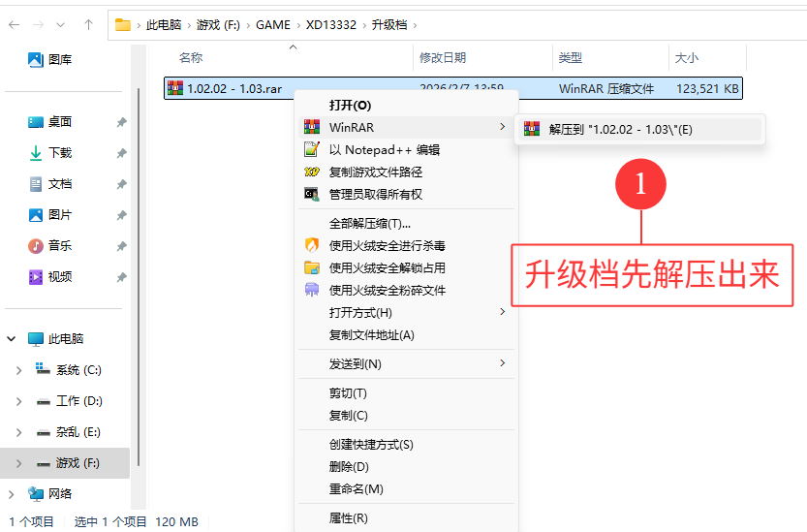The width and height of the screenshot is (807, 532).
Task: Select the 1.02.02 - 1.03.rar file
Action: 233,88
